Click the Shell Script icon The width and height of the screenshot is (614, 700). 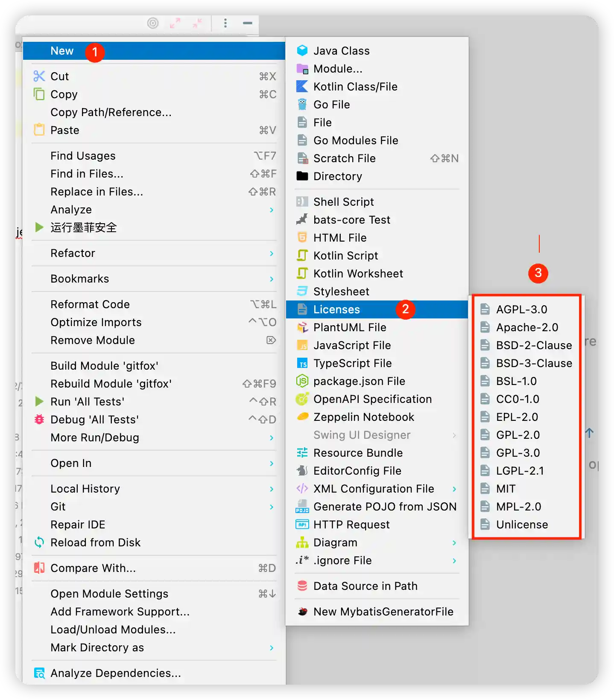pos(302,202)
